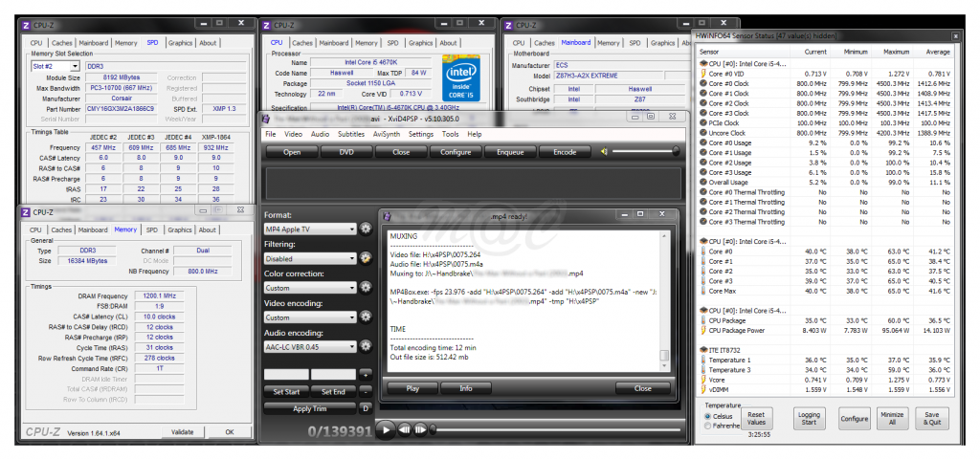Click the Info button in muxing dialog
This screenshot has width=980, height=459.
[x=465, y=388]
